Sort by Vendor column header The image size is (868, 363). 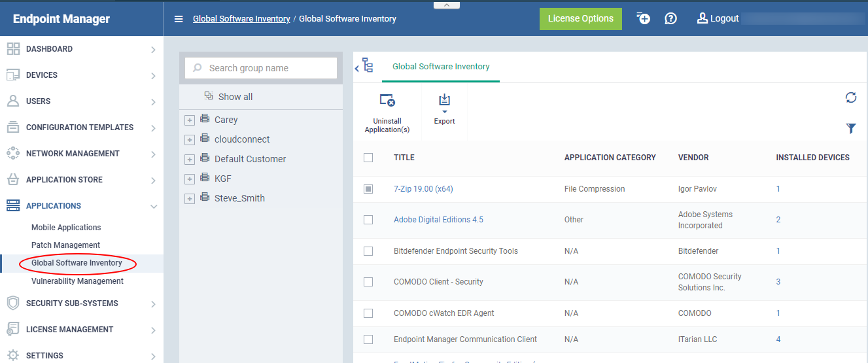click(693, 158)
